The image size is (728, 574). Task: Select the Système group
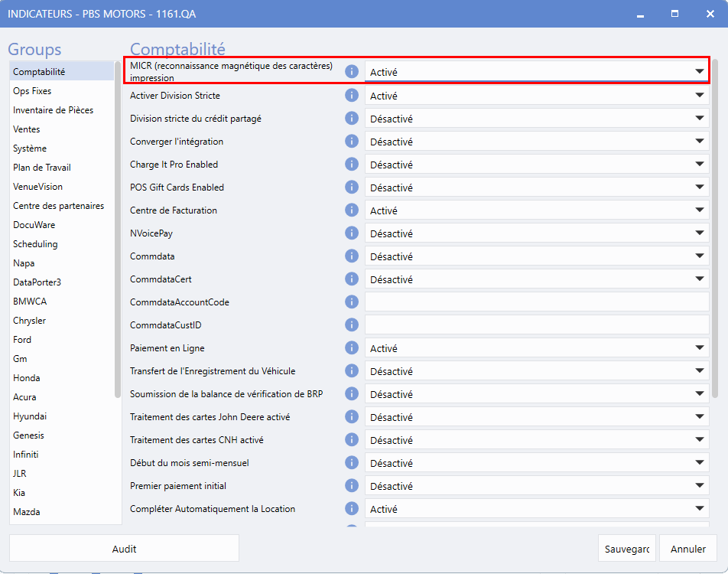tap(62, 148)
